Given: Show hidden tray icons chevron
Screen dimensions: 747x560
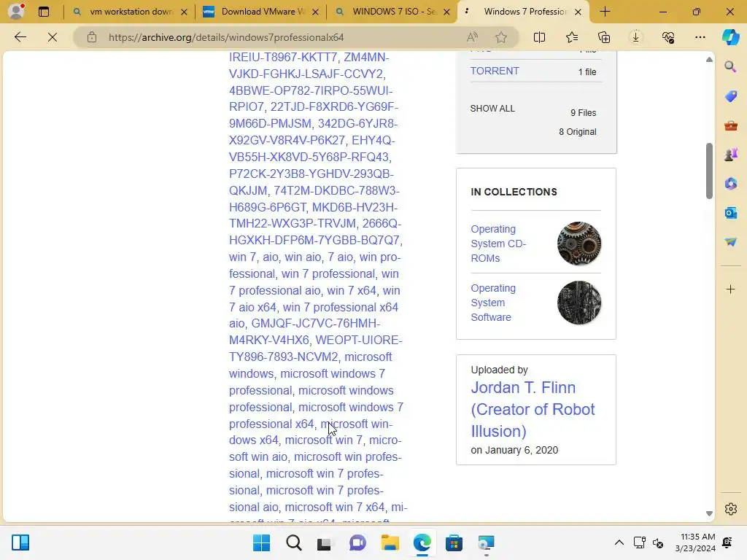Looking at the screenshot, I should click(619, 542).
